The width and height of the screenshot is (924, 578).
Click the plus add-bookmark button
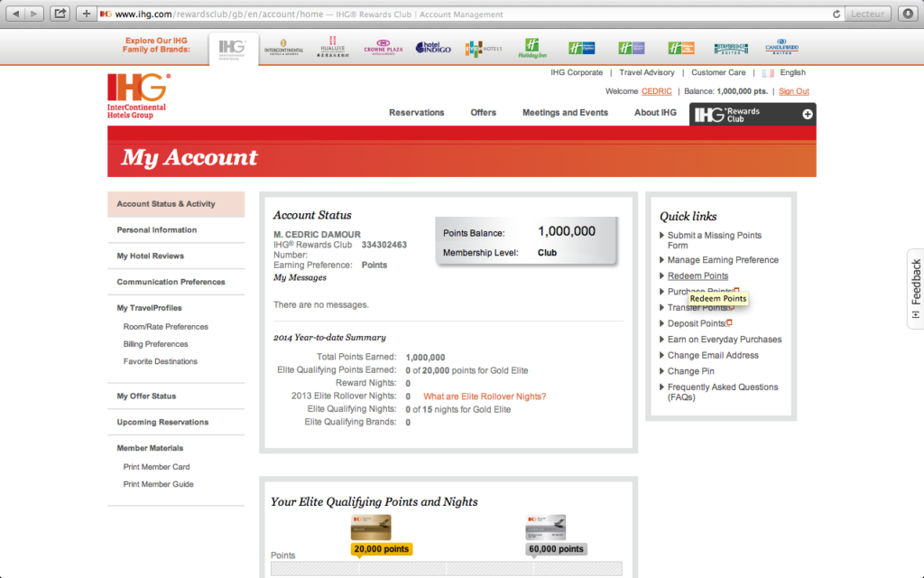click(86, 14)
